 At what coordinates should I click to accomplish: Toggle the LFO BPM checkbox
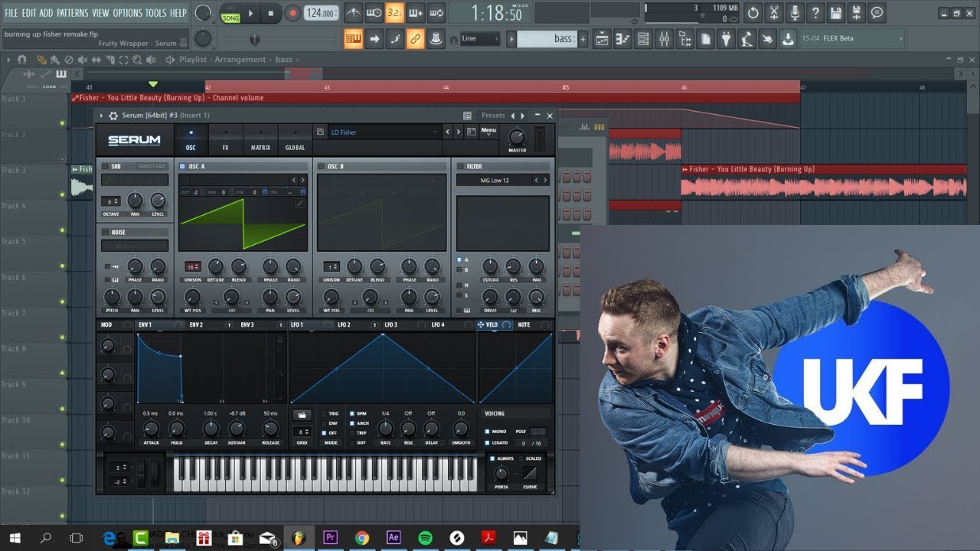(352, 413)
